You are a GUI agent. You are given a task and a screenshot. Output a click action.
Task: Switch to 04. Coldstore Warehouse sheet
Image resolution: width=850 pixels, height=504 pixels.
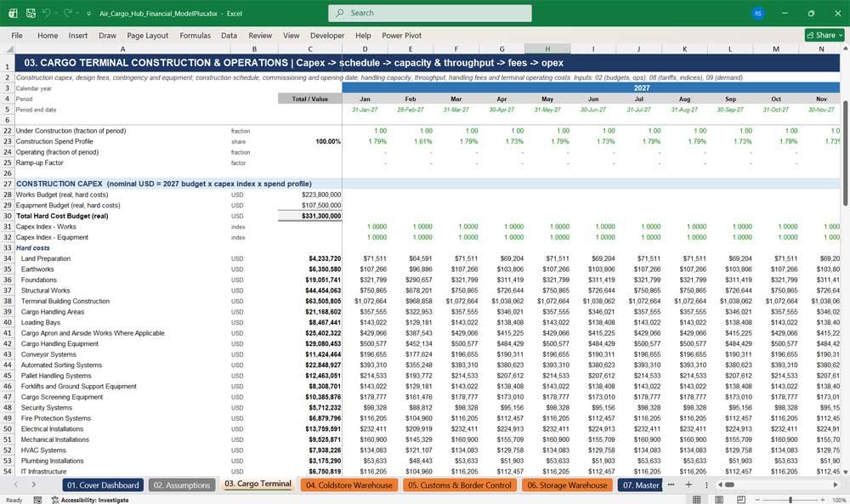point(349,485)
